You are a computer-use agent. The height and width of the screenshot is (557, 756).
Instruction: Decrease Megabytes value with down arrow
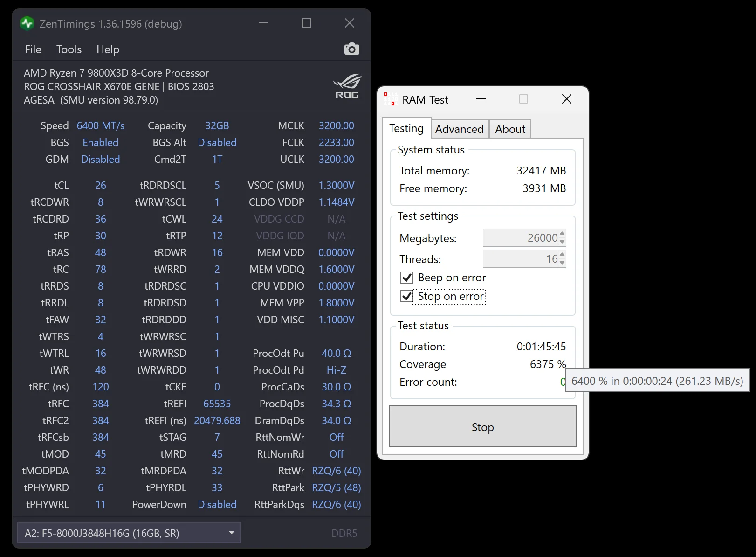click(562, 242)
